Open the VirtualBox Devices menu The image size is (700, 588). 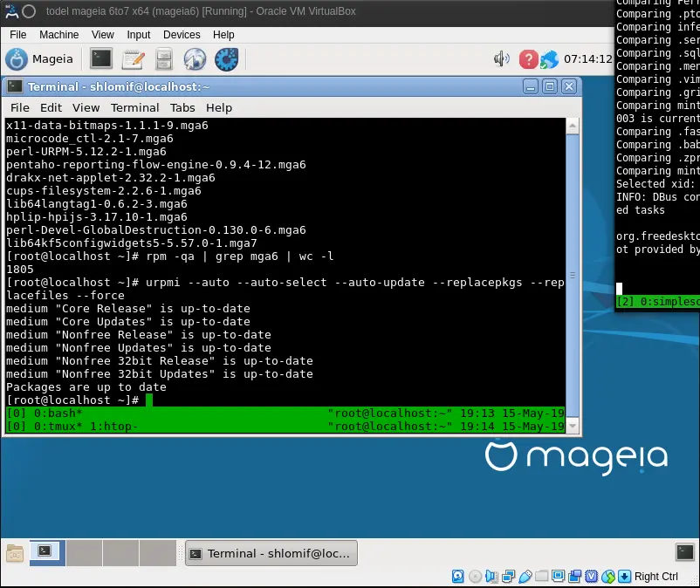click(x=182, y=35)
